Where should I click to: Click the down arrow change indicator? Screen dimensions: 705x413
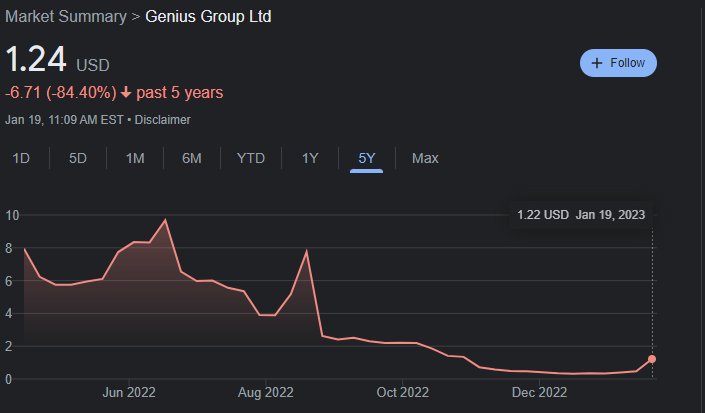[x=126, y=93]
